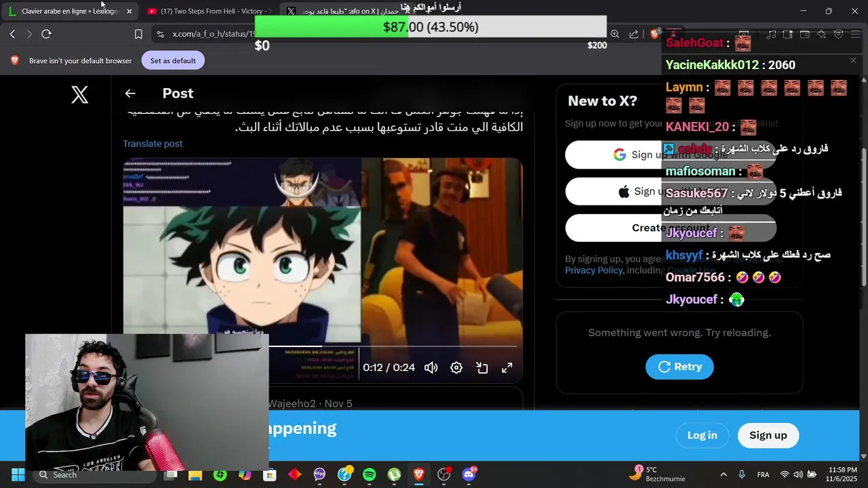Open video settings gear icon
Screen dimensions: 868x488
pyautogui.click(x=456, y=367)
